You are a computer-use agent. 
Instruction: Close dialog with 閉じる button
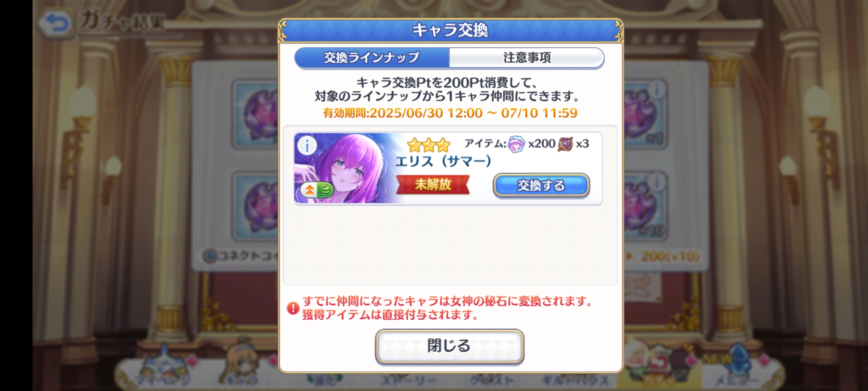click(450, 346)
